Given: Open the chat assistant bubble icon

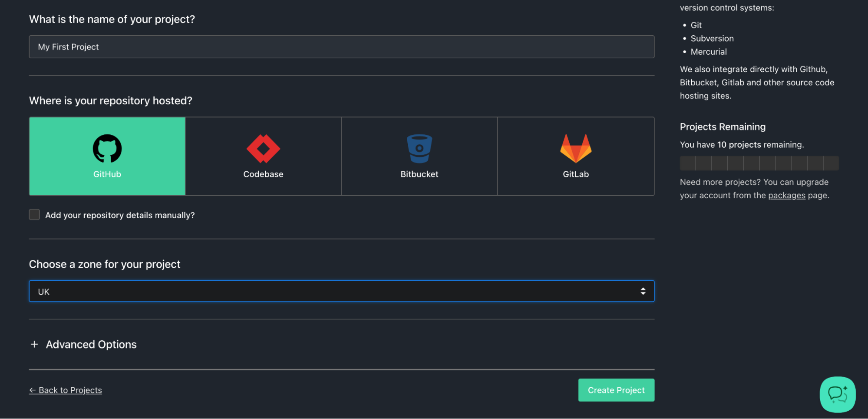Looking at the screenshot, I should 837,394.
